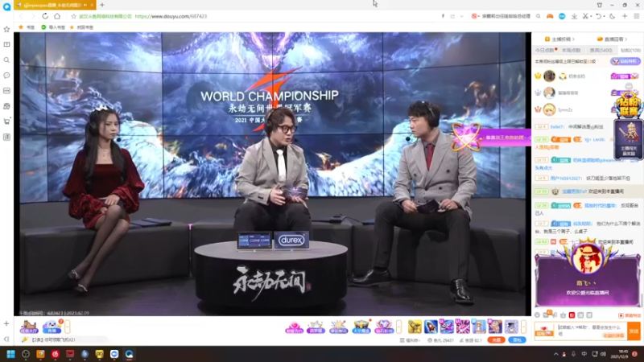
Task: Toggle the 屏蔽特效 checkbox
Action: [x=621, y=315]
